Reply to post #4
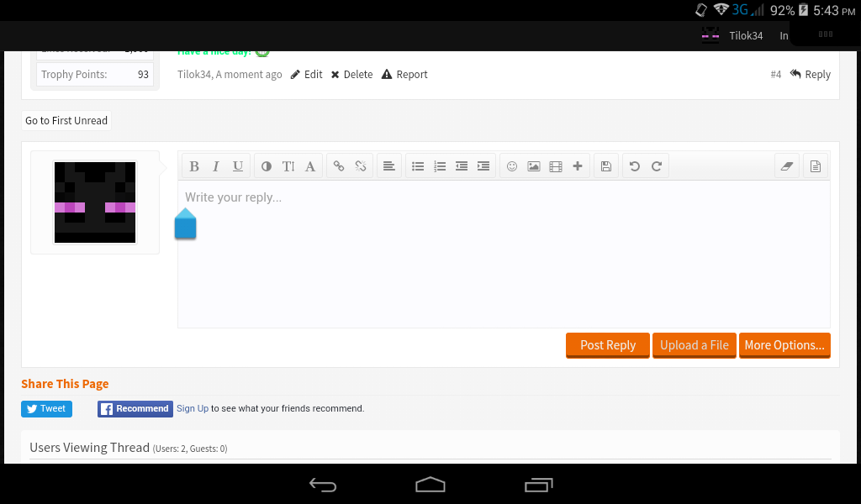861x504 pixels. (x=811, y=75)
